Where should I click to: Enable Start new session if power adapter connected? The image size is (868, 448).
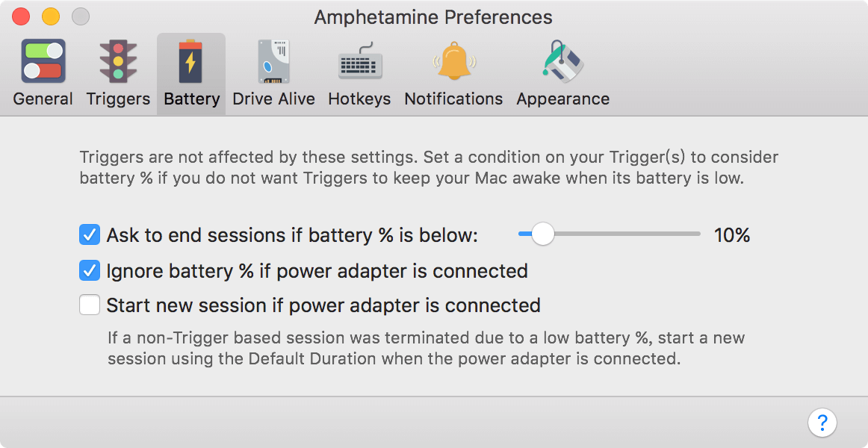click(90, 305)
